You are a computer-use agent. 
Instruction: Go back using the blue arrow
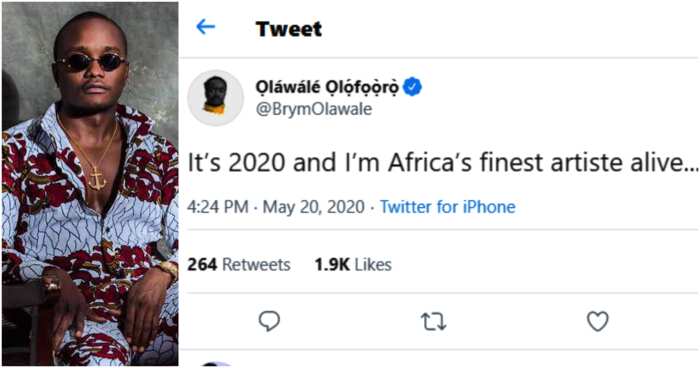coord(205,27)
